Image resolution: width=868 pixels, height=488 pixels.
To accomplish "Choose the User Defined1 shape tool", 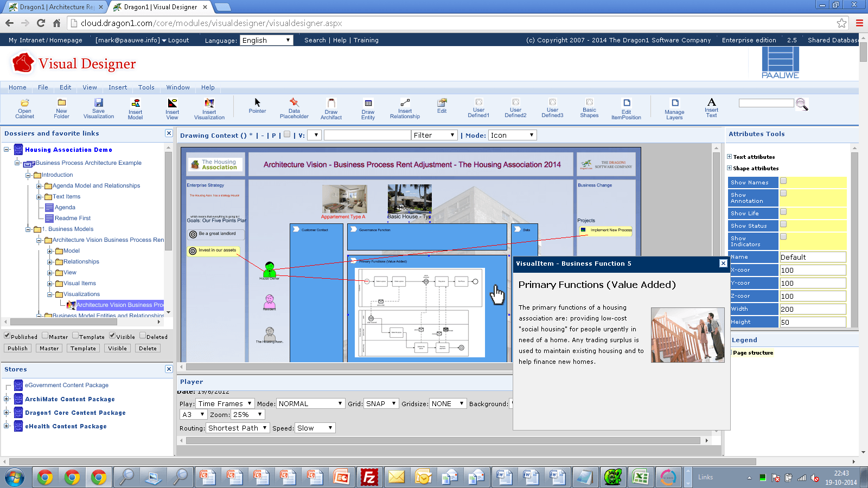I will (x=478, y=107).
